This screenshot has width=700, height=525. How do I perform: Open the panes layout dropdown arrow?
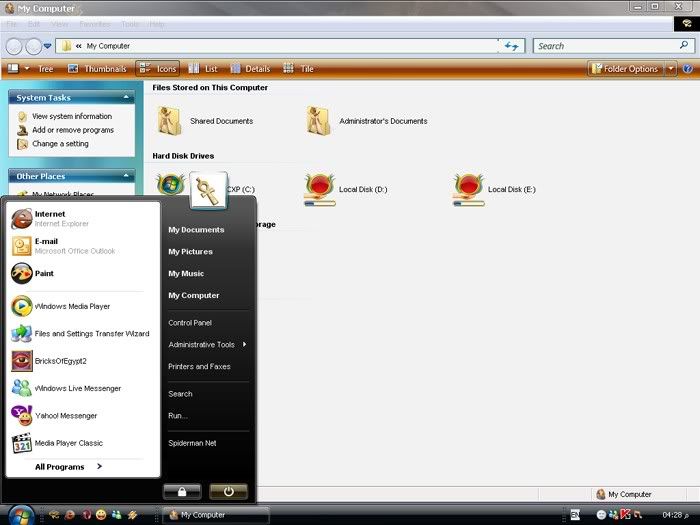click(x=27, y=69)
